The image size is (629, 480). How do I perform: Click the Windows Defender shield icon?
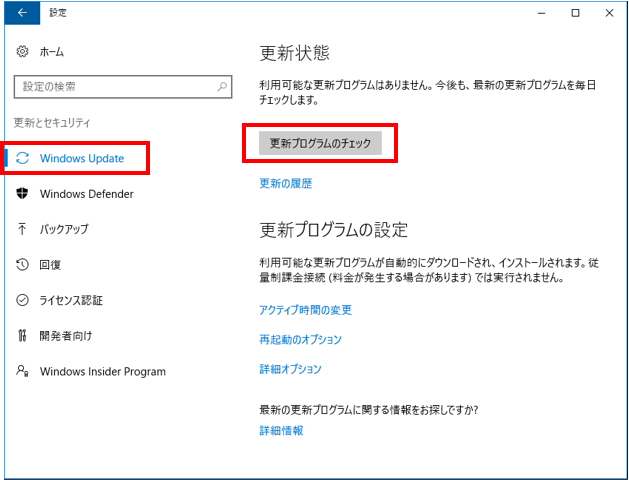pos(22,194)
